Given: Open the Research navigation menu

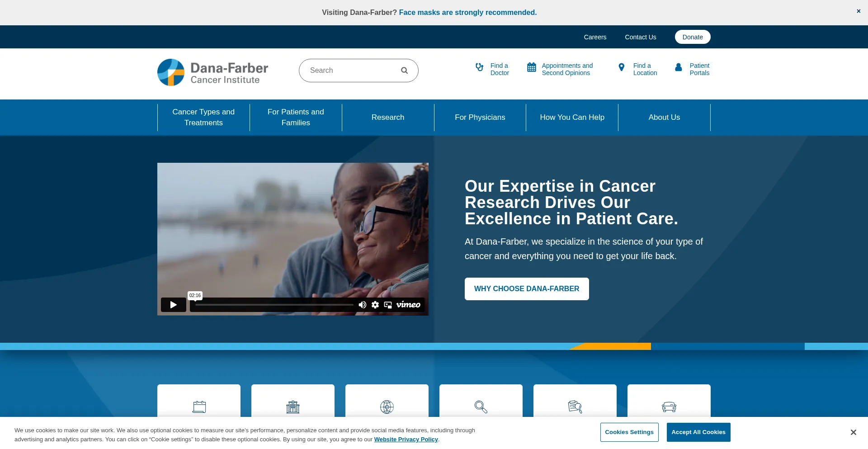Looking at the screenshot, I should coord(388,117).
